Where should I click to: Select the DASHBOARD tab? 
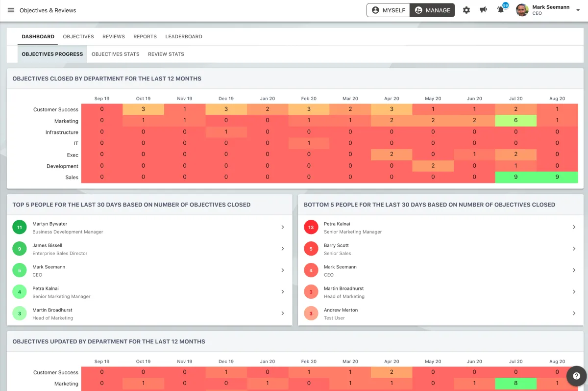point(38,37)
